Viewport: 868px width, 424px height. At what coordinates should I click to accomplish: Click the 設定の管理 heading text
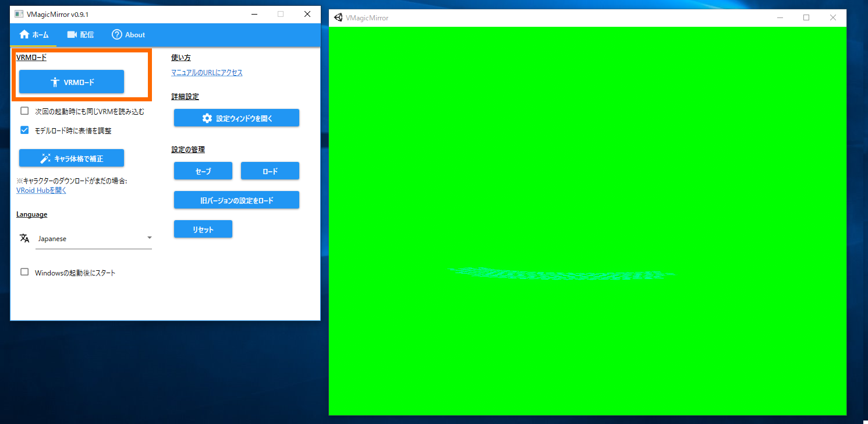pyautogui.click(x=188, y=150)
